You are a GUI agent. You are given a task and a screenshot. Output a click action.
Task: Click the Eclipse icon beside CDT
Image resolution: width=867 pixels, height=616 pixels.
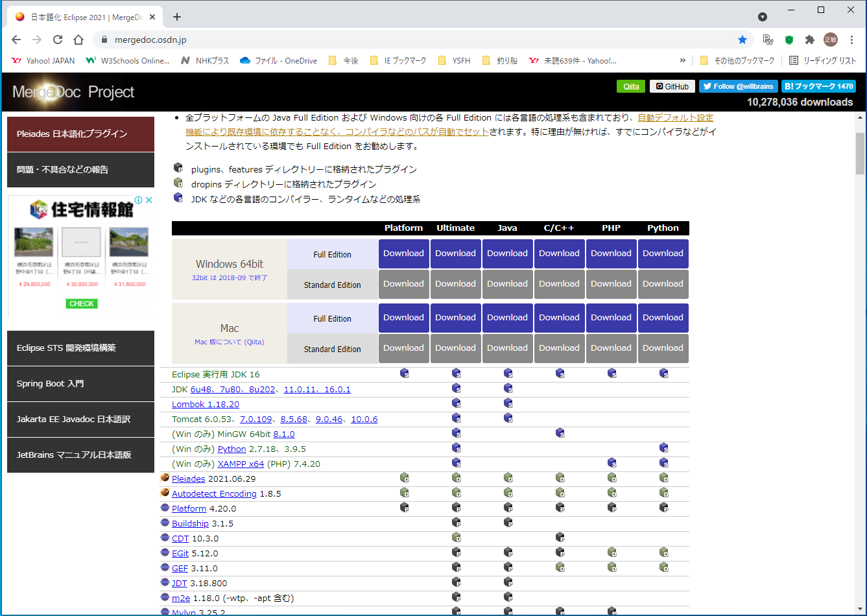point(165,538)
